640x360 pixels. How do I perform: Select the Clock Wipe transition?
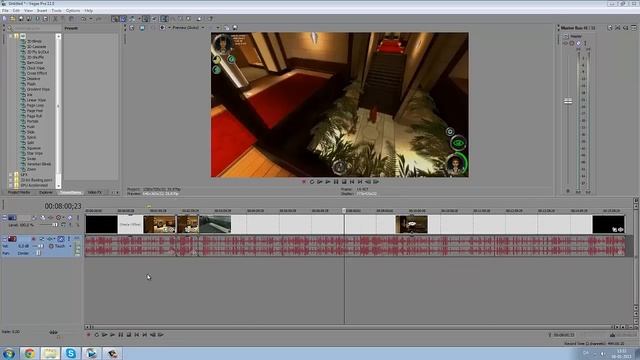(36, 68)
